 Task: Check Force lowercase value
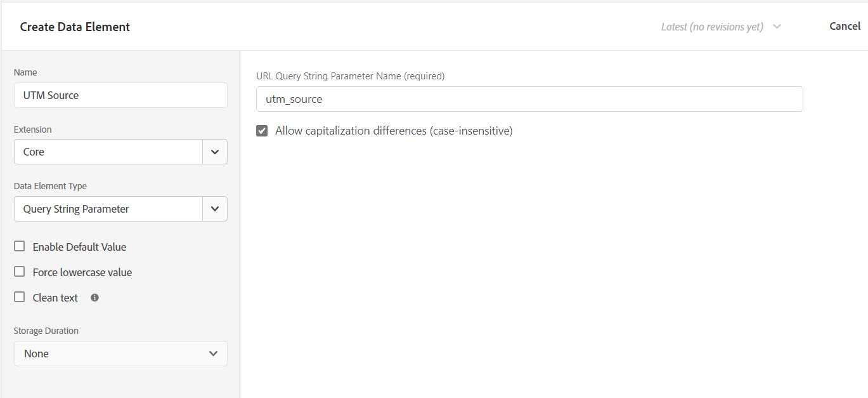19,272
